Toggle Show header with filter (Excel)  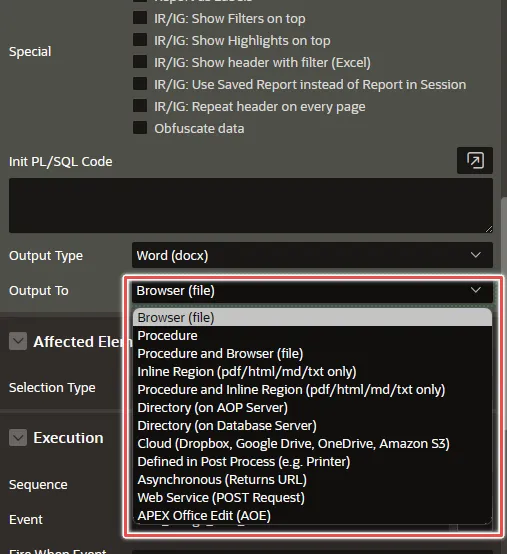[140, 62]
